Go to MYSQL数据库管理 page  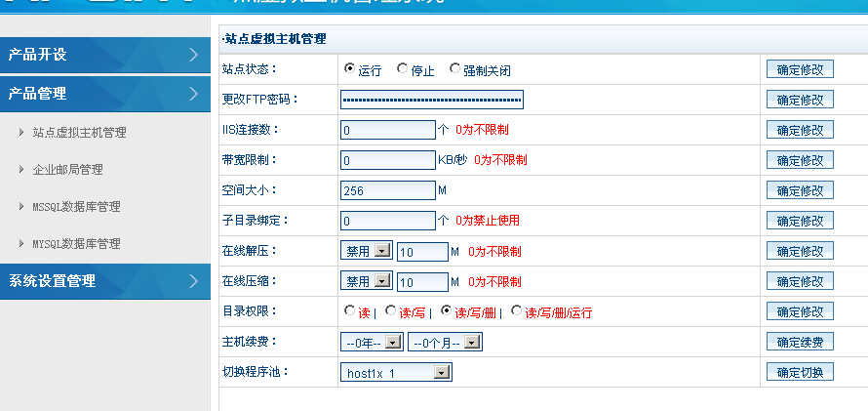pos(76,244)
